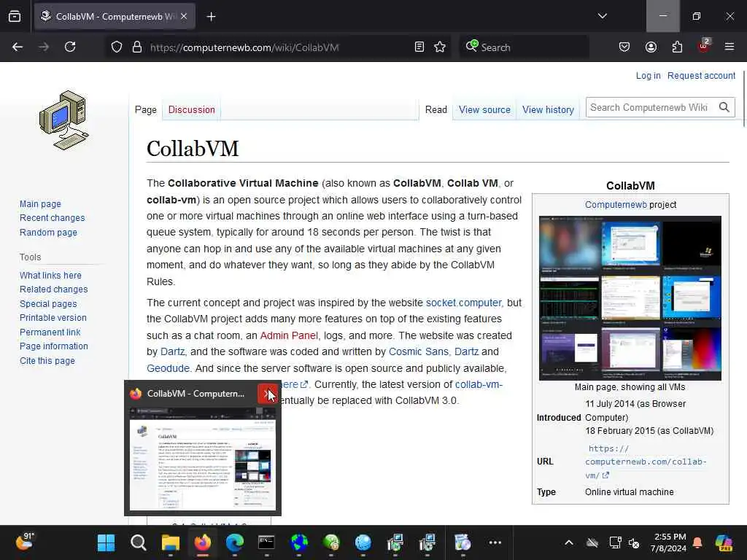Follow the socket.computer link
The width and height of the screenshot is (747, 560).
(463, 303)
